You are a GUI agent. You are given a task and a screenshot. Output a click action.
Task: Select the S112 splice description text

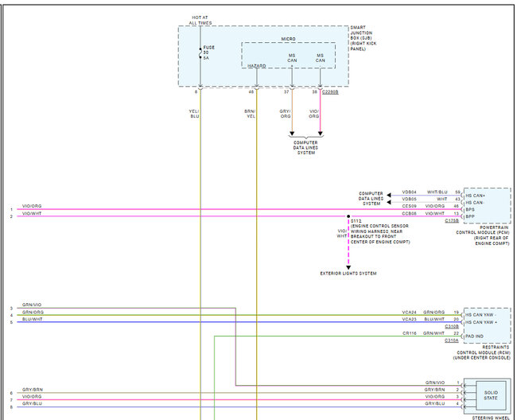(x=380, y=231)
